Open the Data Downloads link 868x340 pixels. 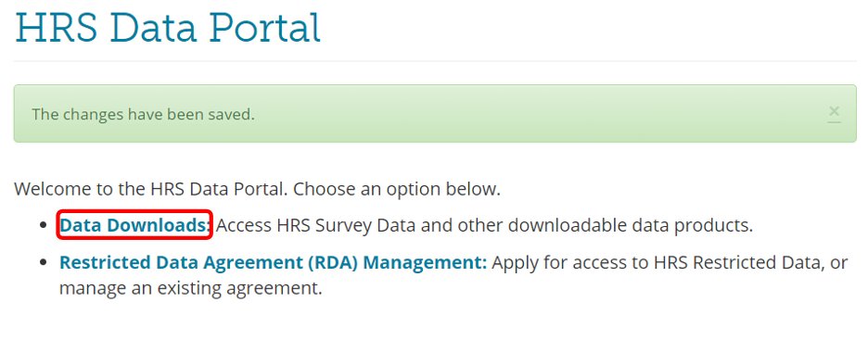134,225
